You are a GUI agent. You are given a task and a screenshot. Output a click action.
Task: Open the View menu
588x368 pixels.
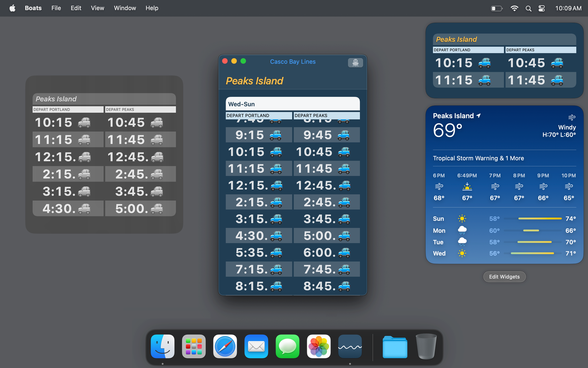pos(98,8)
